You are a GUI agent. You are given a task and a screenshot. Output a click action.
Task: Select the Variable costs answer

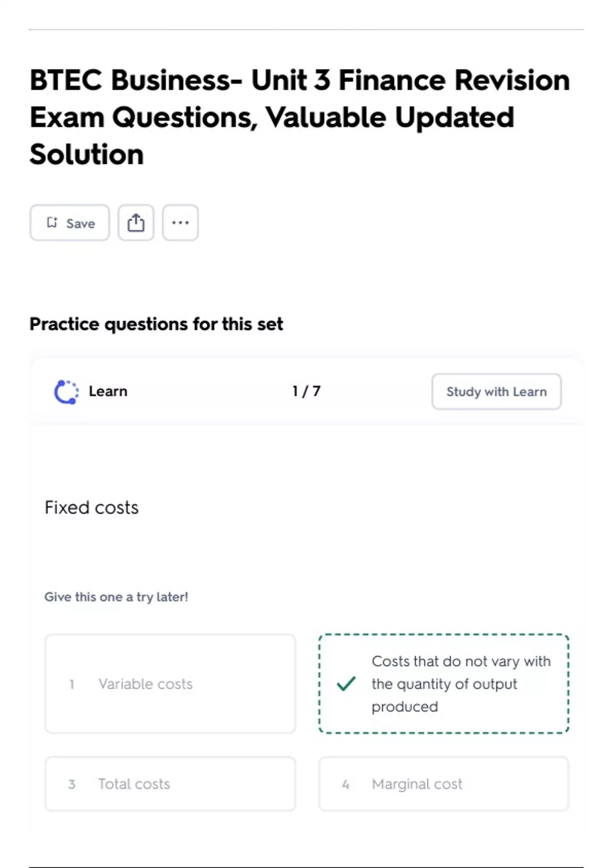point(170,684)
